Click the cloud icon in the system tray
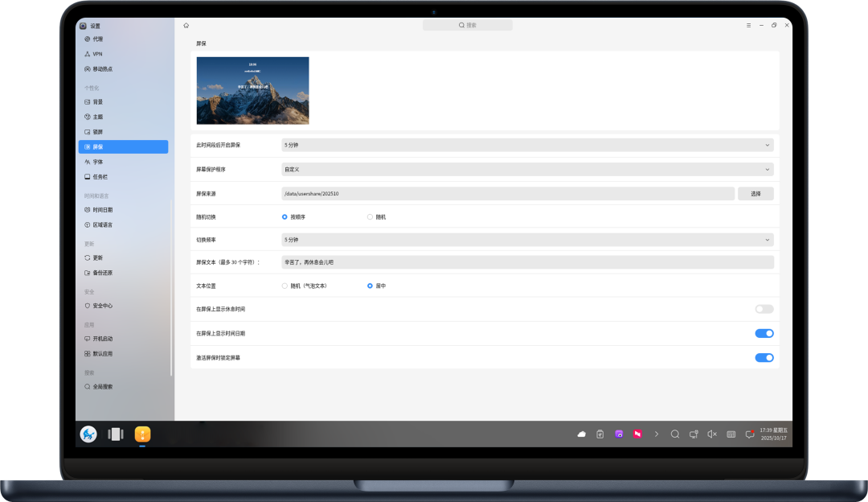This screenshot has width=868, height=502. (x=581, y=434)
